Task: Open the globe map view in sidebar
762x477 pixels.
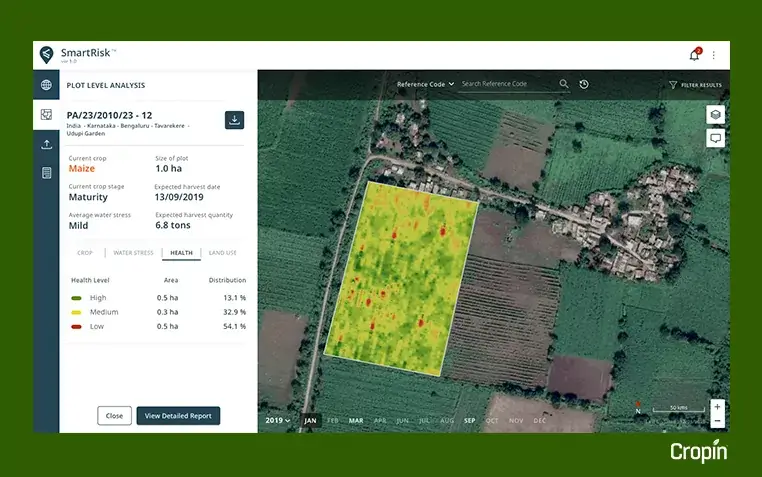Action: [x=46, y=85]
